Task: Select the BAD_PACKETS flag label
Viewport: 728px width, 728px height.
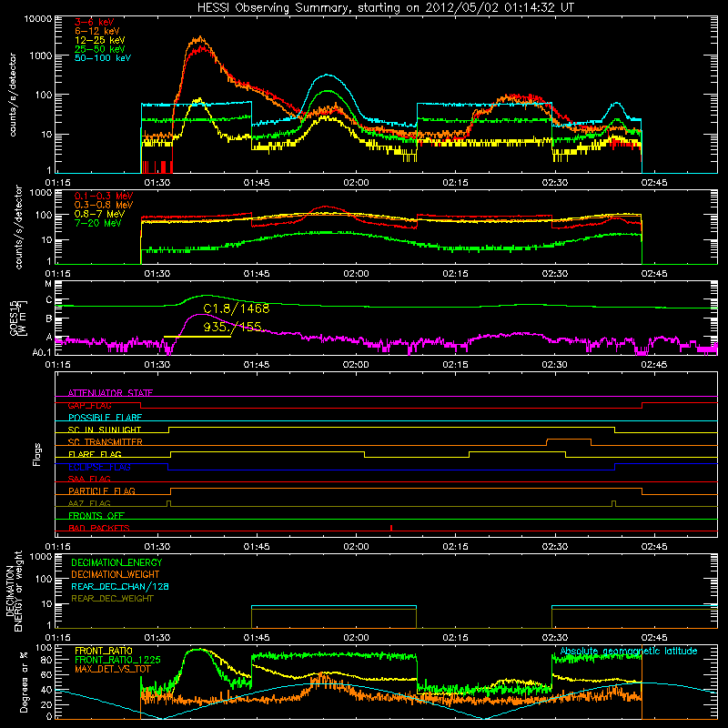Action: coord(99,528)
